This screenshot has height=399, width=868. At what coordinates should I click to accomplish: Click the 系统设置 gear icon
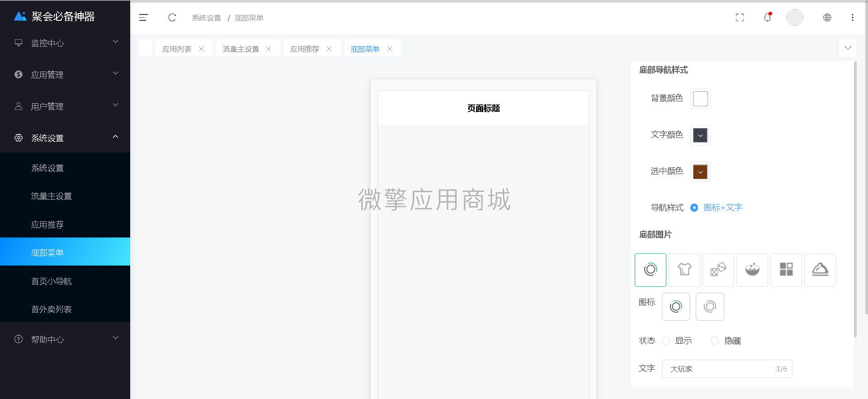point(19,138)
